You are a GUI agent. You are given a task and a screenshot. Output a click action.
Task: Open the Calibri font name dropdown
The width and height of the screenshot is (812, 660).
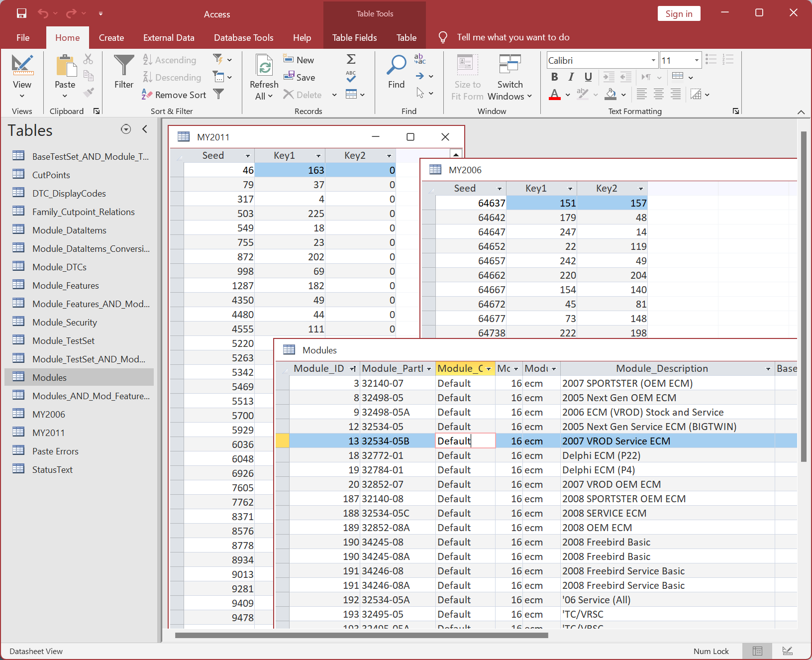point(653,60)
